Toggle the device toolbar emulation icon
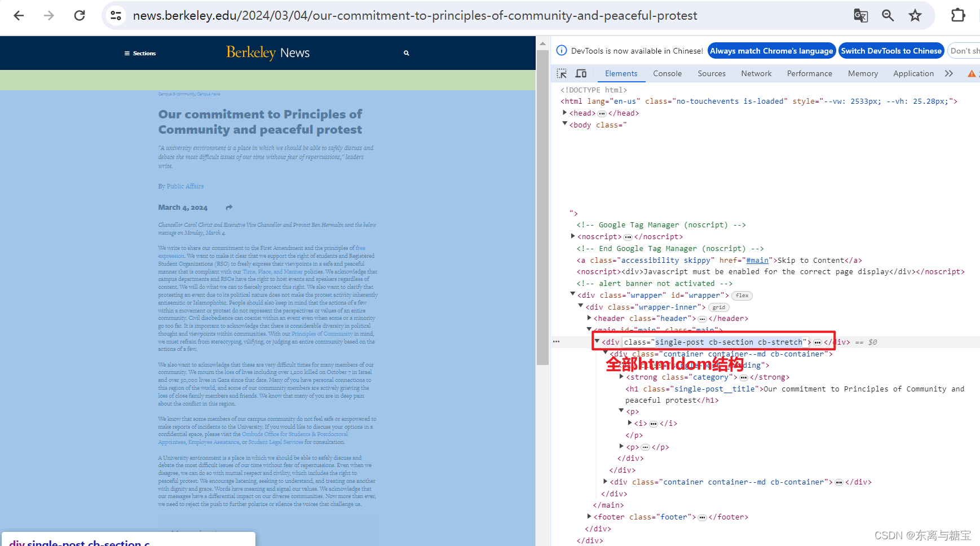The width and height of the screenshot is (980, 546). (x=581, y=73)
